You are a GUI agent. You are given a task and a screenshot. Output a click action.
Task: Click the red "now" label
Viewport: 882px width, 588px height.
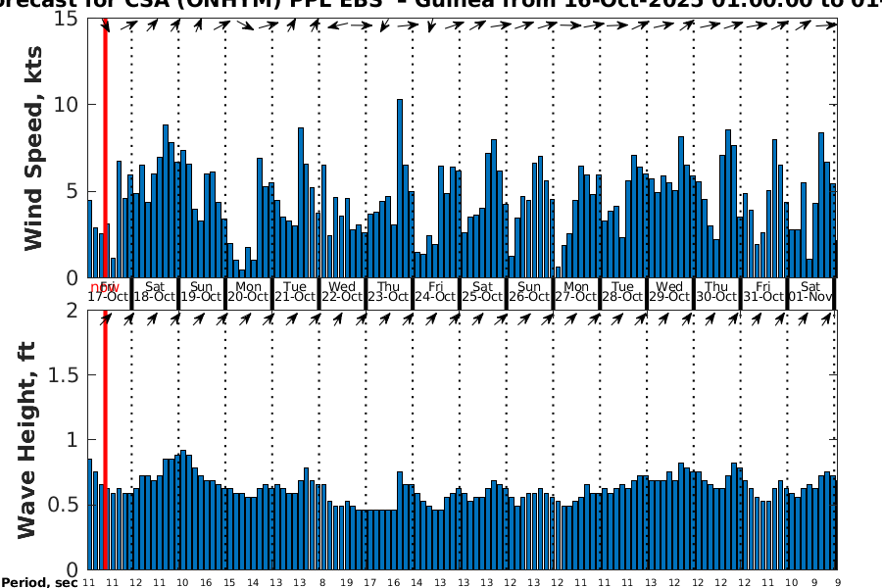tap(104, 286)
